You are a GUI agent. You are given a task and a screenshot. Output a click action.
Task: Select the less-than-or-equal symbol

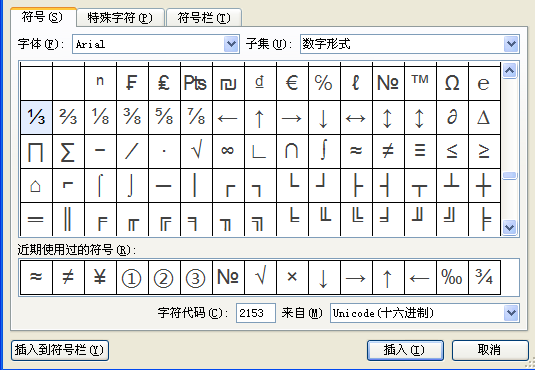(x=452, y=151)
